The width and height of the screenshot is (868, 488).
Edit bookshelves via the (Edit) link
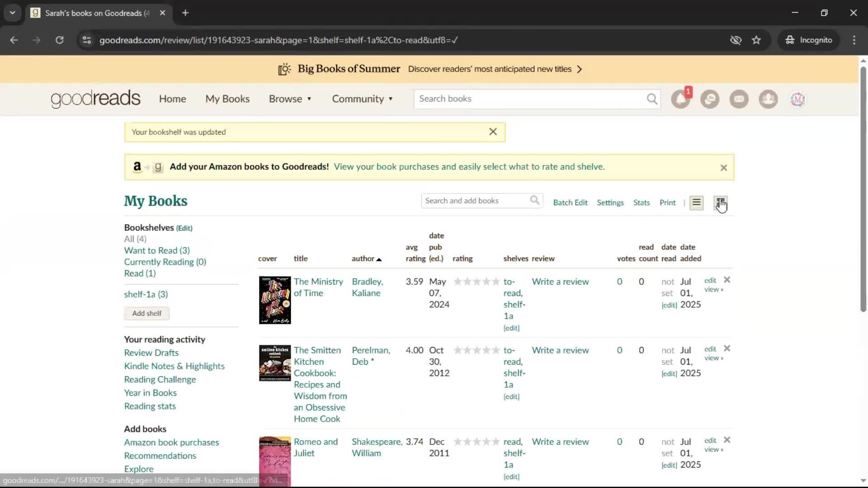[x=184, y=228]
